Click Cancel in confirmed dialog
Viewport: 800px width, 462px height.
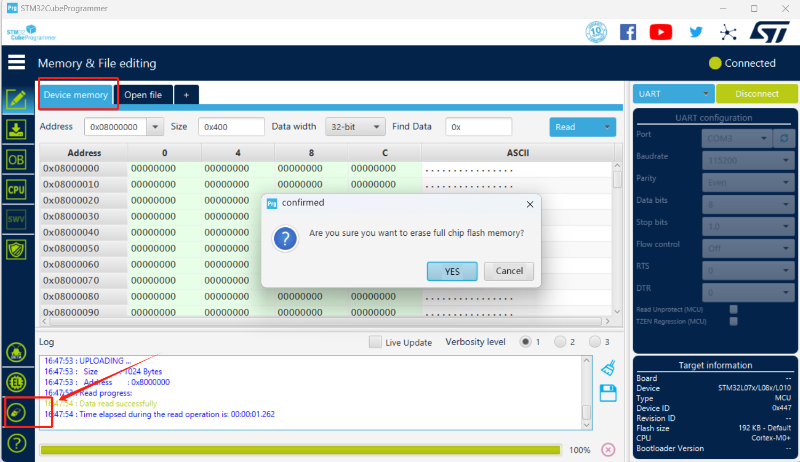click(x=509, y=271)
